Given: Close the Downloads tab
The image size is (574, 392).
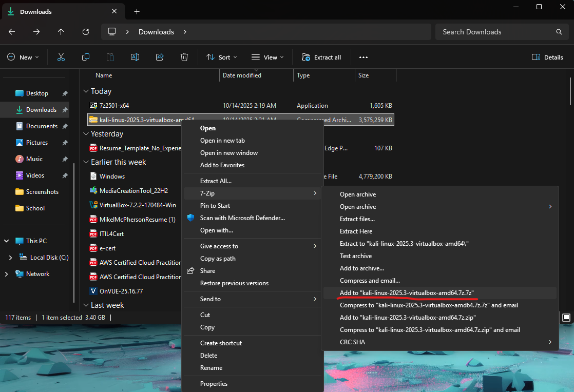Looking at the screenshot, I should [114, 11].
